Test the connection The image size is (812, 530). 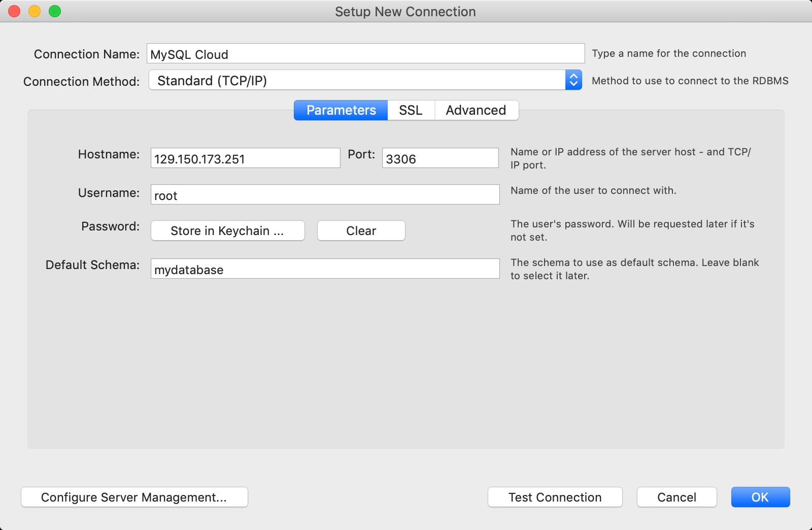555,497
